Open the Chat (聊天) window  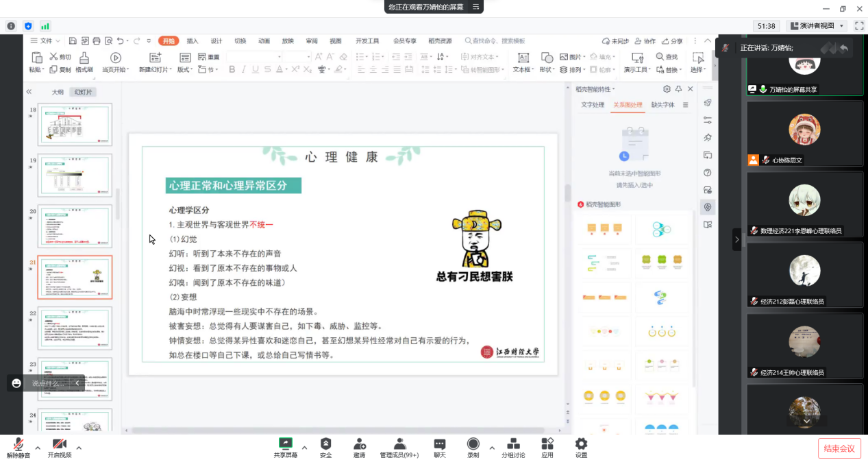pyautogui.click(x=440, y=444)
